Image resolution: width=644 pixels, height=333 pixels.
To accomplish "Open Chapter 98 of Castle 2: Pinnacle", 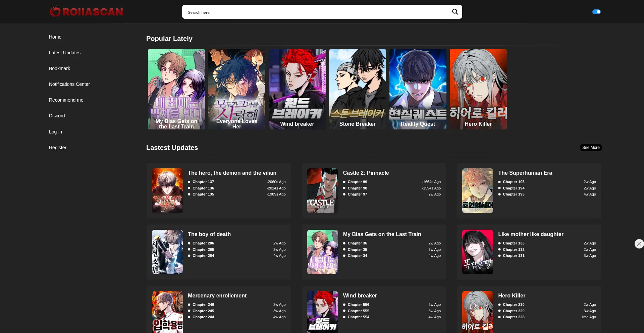I will click(x=357, y=188).
